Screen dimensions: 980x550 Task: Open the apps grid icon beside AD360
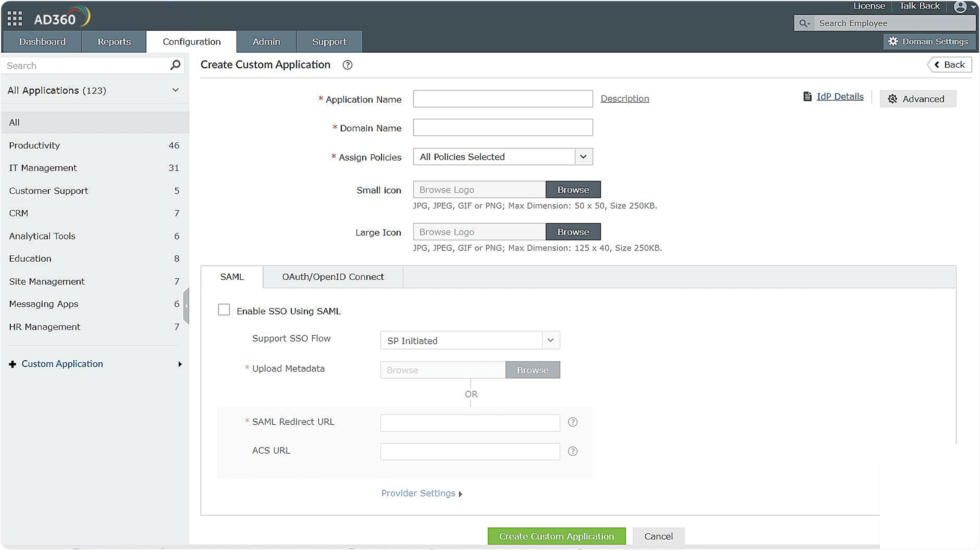coord(15,18)
